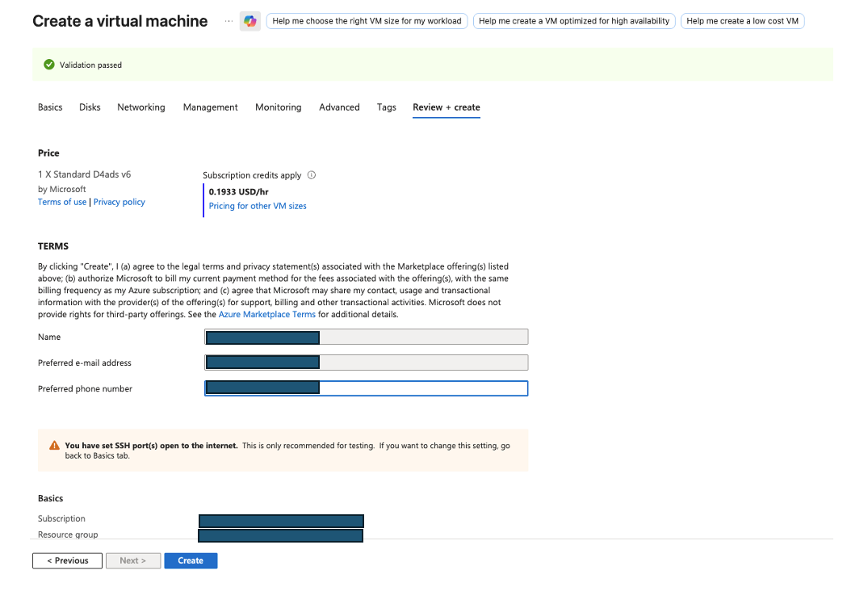Screen dimensions: 868x591
Task: Click the info icon next to Subscription credits apply
Action: click(312, 175)
